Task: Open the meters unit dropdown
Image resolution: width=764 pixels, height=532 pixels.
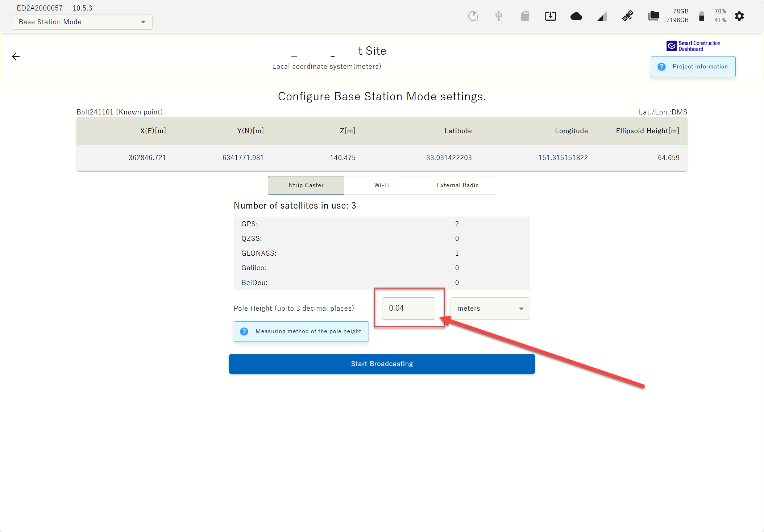Action: [x=490, y=309]
